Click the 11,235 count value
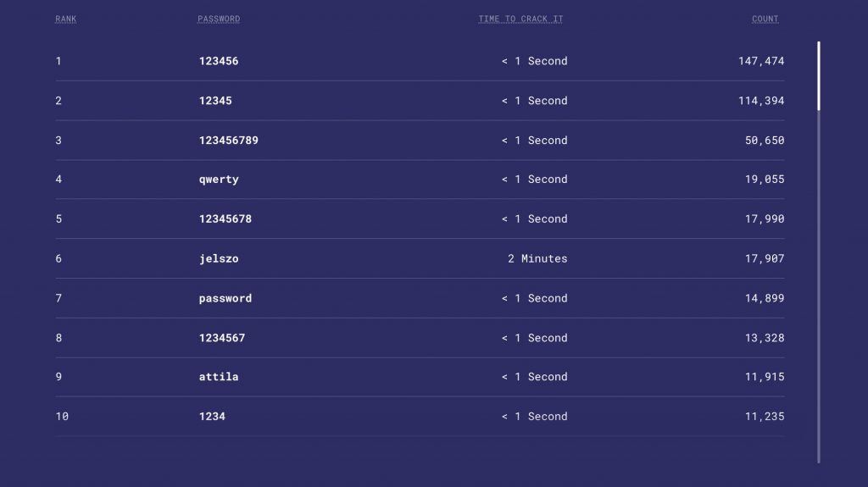 click(x=765, y=417)
